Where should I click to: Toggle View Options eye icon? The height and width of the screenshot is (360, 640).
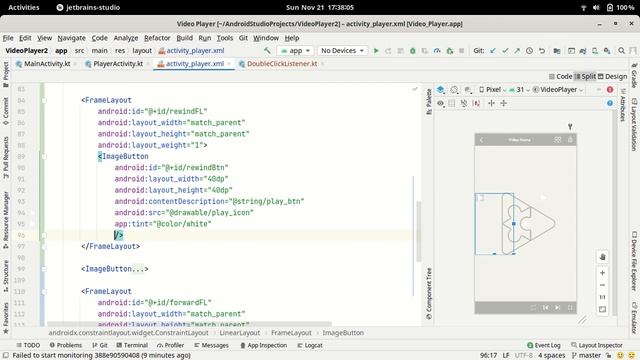440,103
